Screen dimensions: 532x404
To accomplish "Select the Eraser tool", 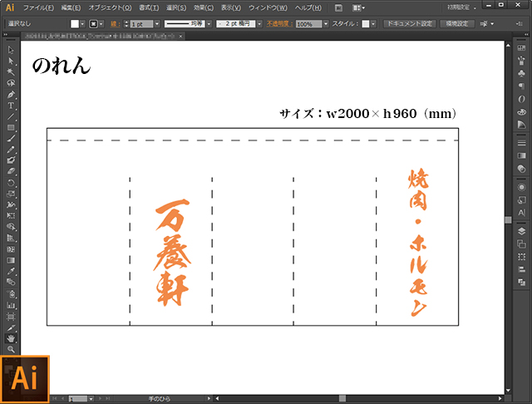I will point(11,171).
